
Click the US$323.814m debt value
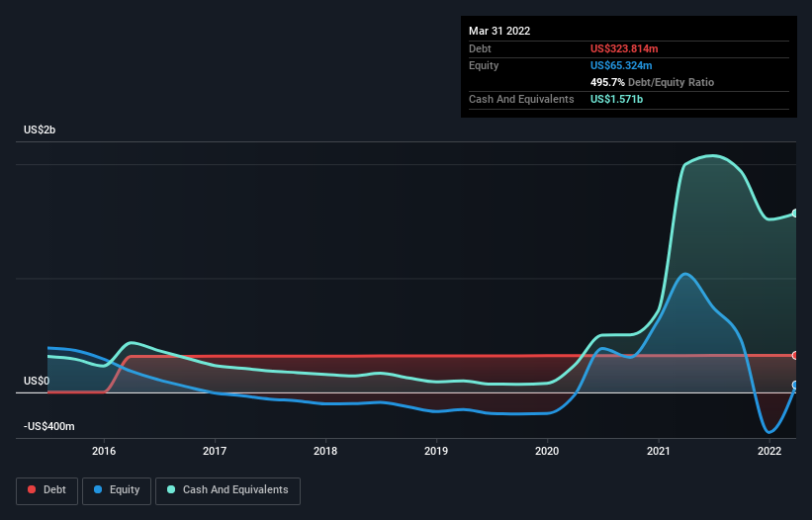point(624,48)
